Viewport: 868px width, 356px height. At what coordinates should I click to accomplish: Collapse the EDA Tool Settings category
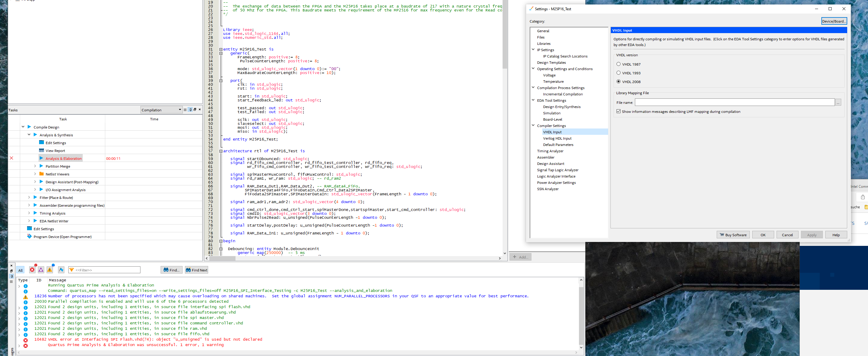point(533,100)
